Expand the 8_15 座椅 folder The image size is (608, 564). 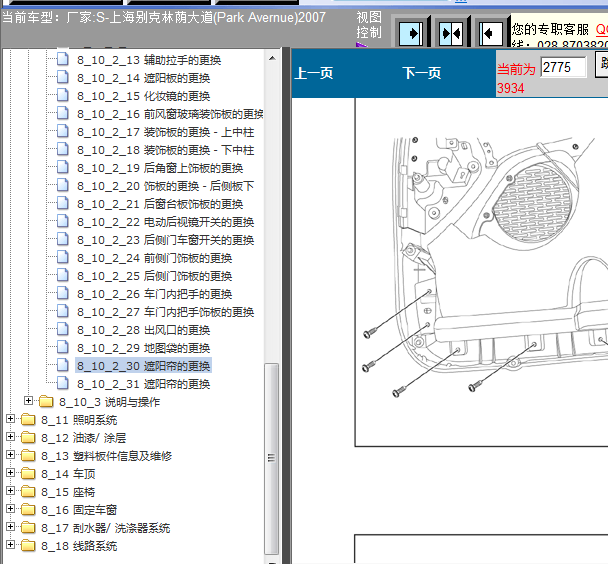[10, 491]
